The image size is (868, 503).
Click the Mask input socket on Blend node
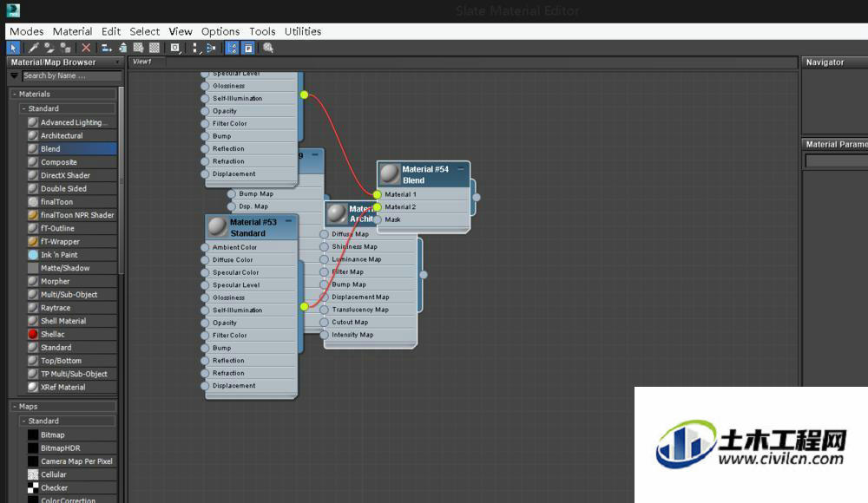pos(377,219)
